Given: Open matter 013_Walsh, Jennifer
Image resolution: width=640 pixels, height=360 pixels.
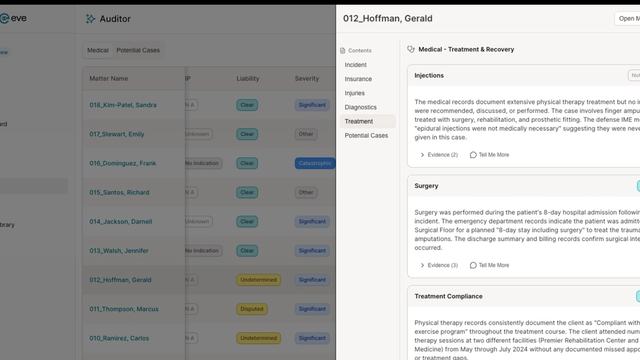Looking at the screenshot, I should click(119, 251).
